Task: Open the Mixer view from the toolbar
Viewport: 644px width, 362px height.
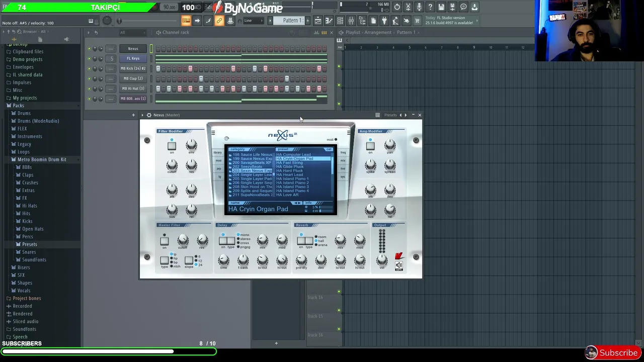Action: click(x=351, y=21)
